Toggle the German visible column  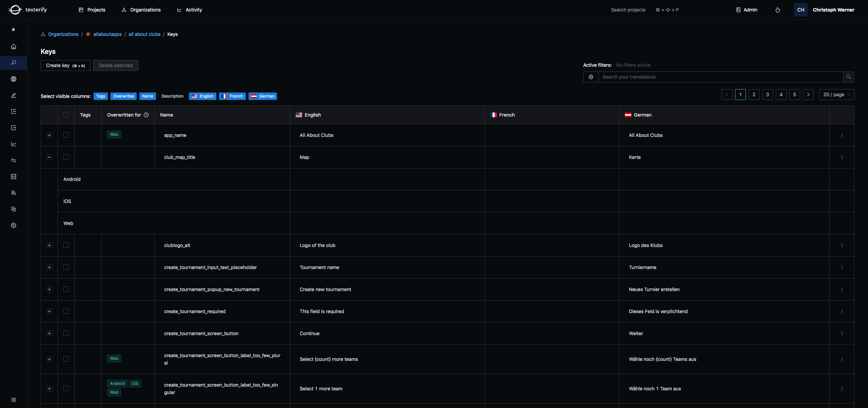click(x=263, y=96)
